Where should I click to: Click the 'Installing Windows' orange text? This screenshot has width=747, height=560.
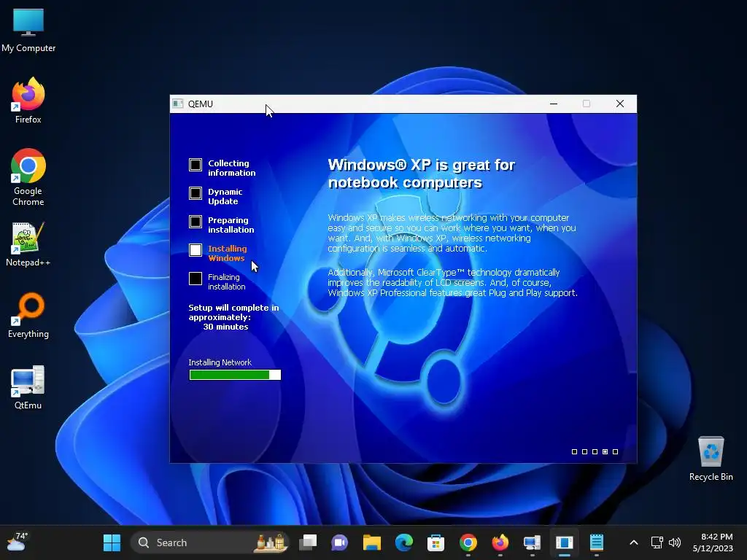[228, 253]
